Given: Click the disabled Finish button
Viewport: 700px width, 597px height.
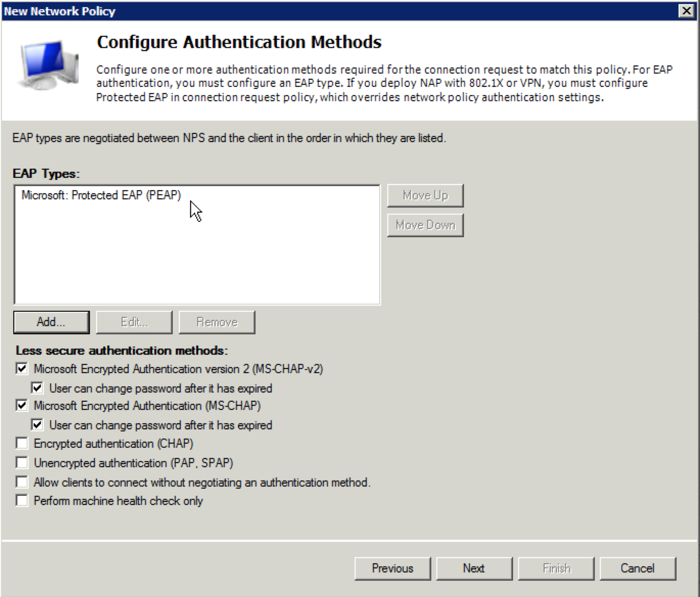Looking at the screenshot, I should (x=556, y=568).
